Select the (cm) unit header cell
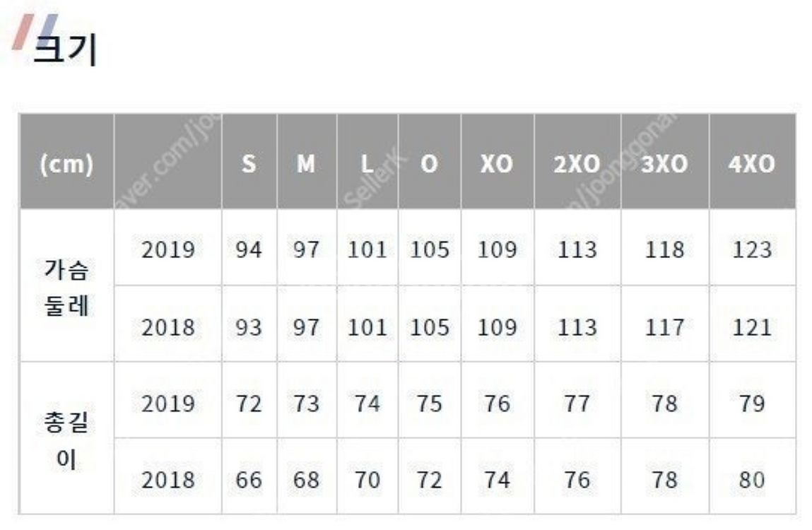The width and height of the screenshot is (812, 530). (66, 165)
